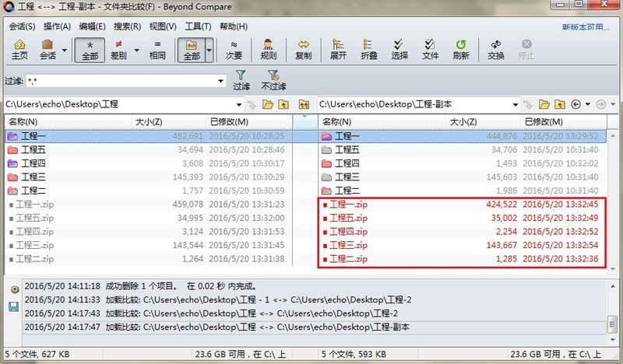Screen dimensions: 623x364
Task: Open the 会话(S) menu
Action: [22, 26]
